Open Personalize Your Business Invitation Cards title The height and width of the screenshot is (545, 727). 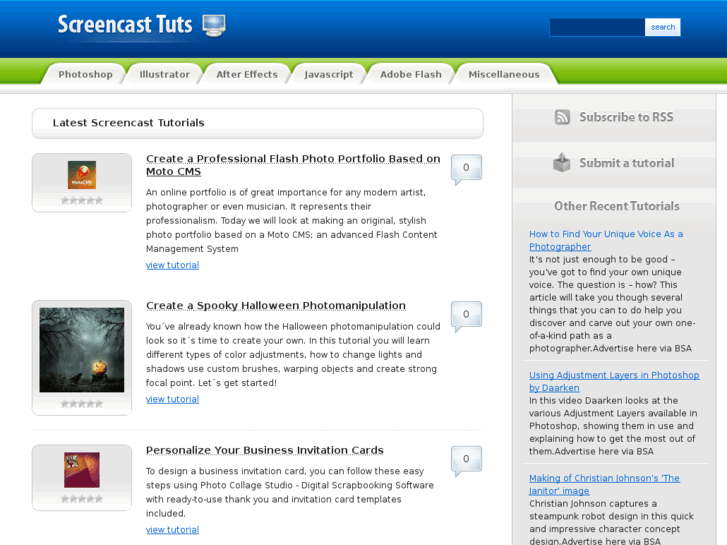click(x=265, y=450)
